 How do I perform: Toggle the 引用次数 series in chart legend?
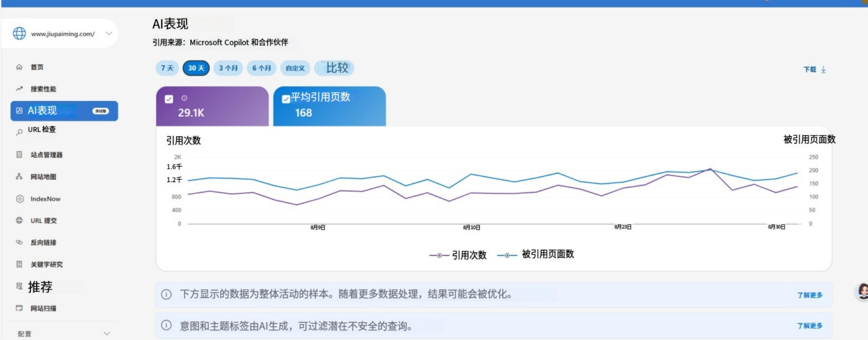[x=458, y=255]
